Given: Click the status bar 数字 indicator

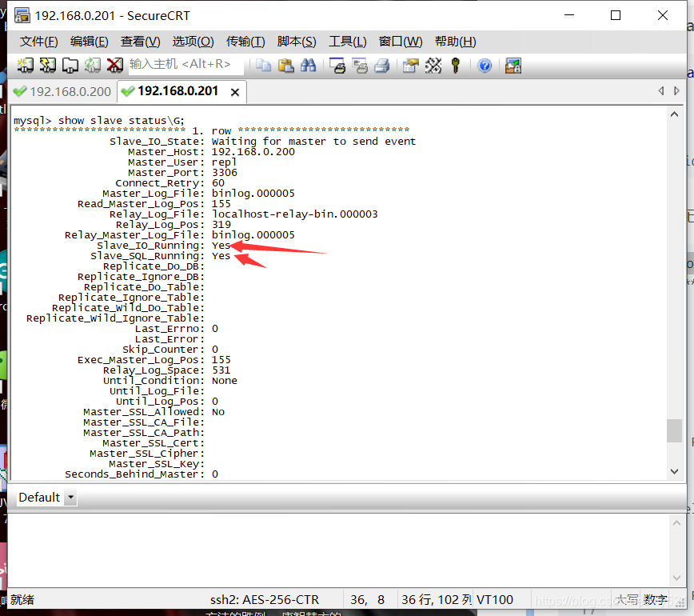Looking at the screenshot, I should (655, 600).
